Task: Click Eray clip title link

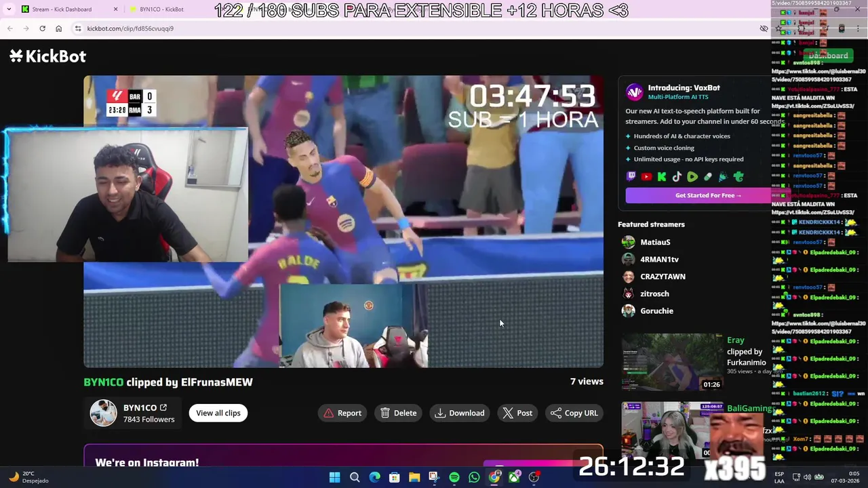Action: tap(736, 340)
